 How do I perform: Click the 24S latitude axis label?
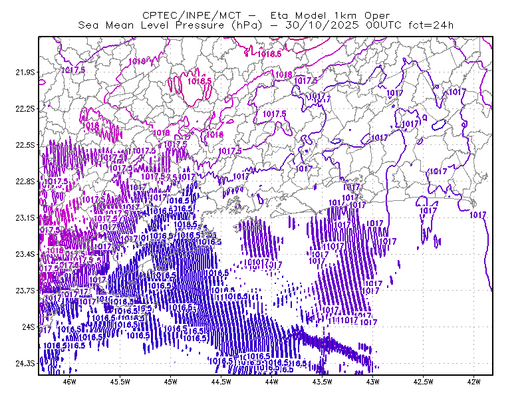click(x=29, y=327)
